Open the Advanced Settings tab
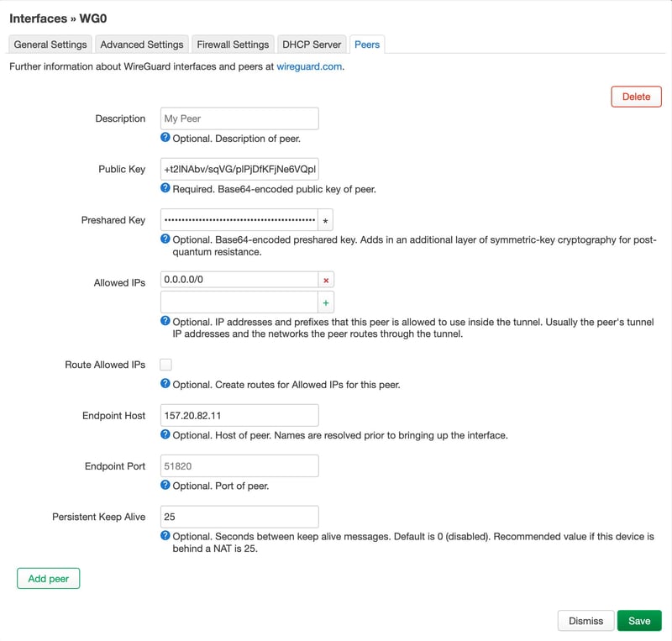The width and height of the screenshot is (672, 641). tap(142, 45)
